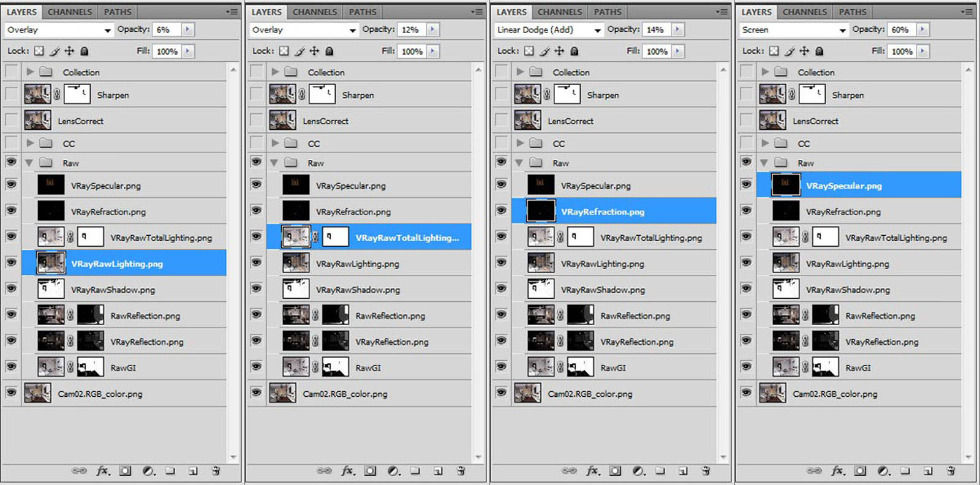Lock image pixels brush in first panel
980x485 pixels.
click(x=55, y=51)
